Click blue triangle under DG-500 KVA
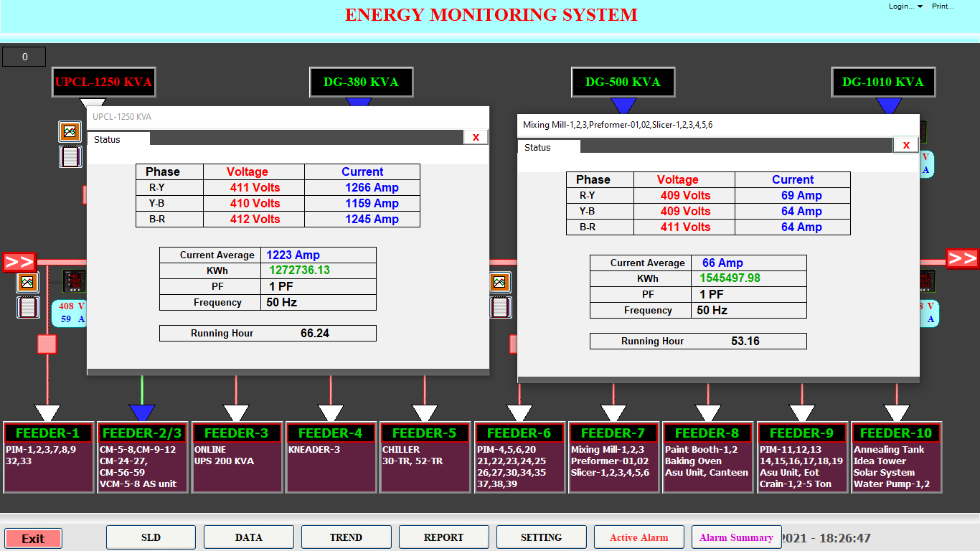Image resolution: width=980 pixels, height=551 pixels. click(x=623, y=106)
